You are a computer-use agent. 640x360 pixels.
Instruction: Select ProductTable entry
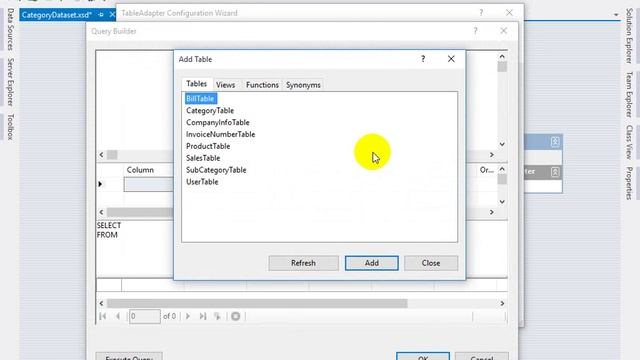pos(208,146)
